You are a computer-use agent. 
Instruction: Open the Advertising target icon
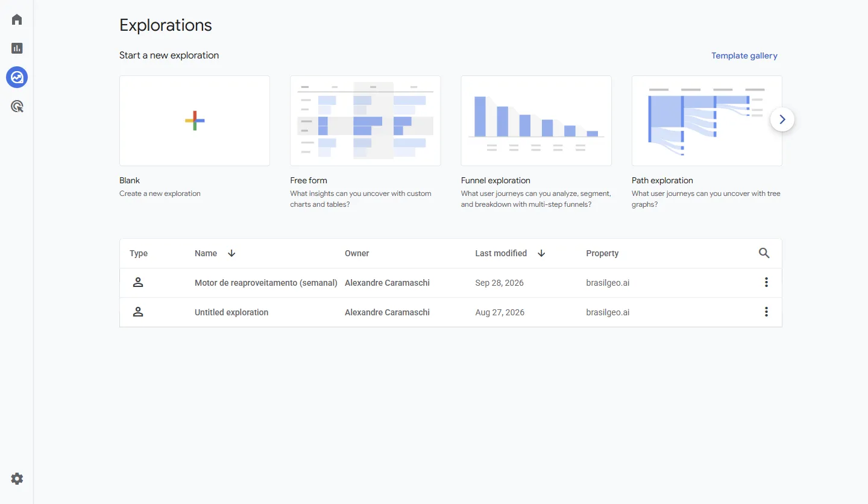click(x=17, y=107)
